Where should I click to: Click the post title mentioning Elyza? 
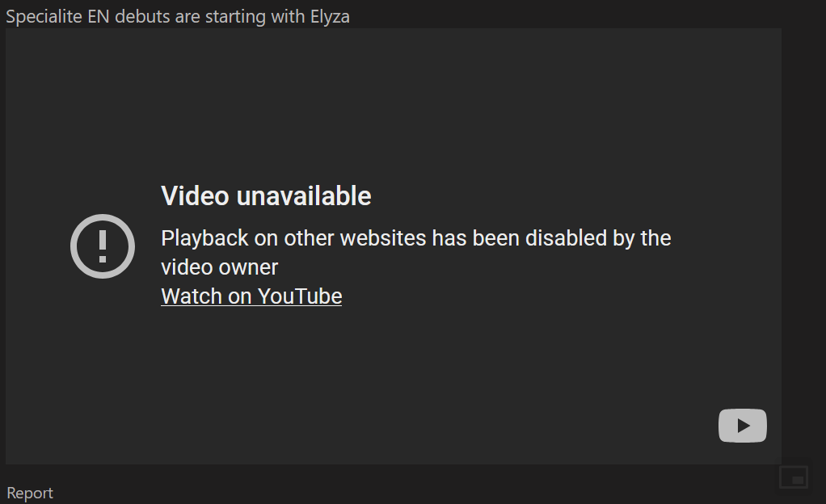[x=178, y=16]
